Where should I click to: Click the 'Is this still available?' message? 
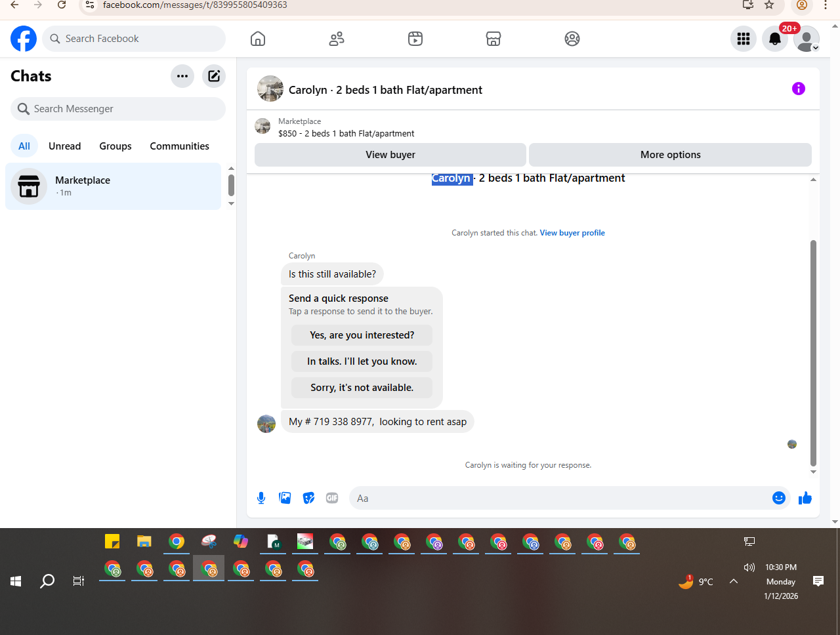[x=332, y=274]
